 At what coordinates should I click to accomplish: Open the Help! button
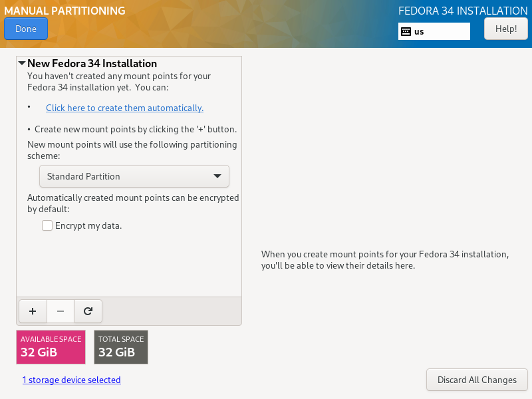505,29
